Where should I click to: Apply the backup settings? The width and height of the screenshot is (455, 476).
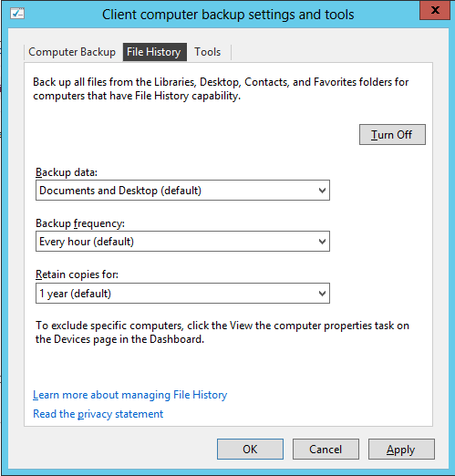pos(401,449)
